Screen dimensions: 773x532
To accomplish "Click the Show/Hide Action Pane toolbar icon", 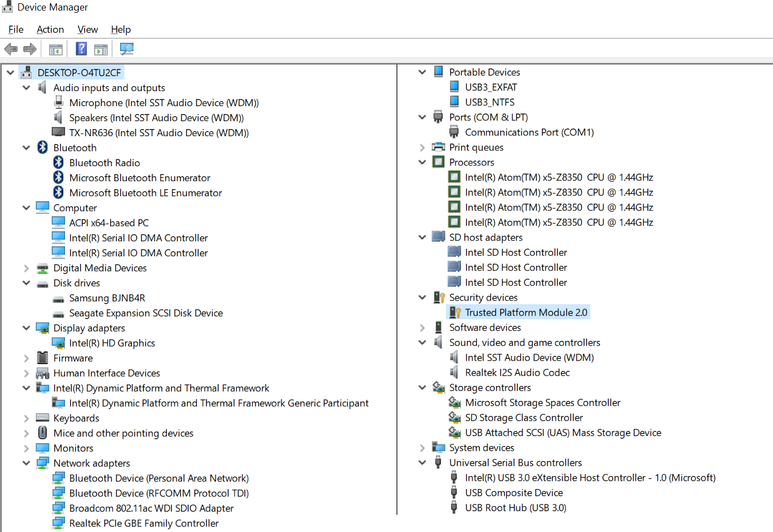I will (101, 49).
